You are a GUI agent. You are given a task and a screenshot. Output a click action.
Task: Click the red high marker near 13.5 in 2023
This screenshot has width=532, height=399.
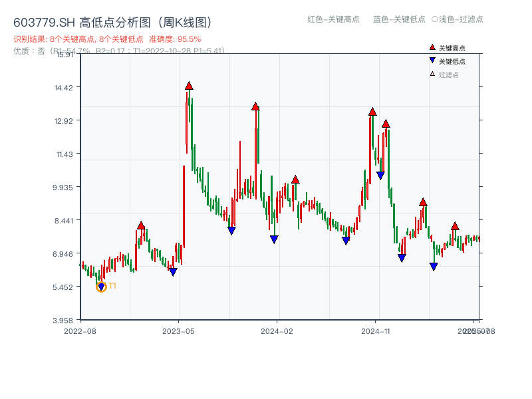coord(255,104)
